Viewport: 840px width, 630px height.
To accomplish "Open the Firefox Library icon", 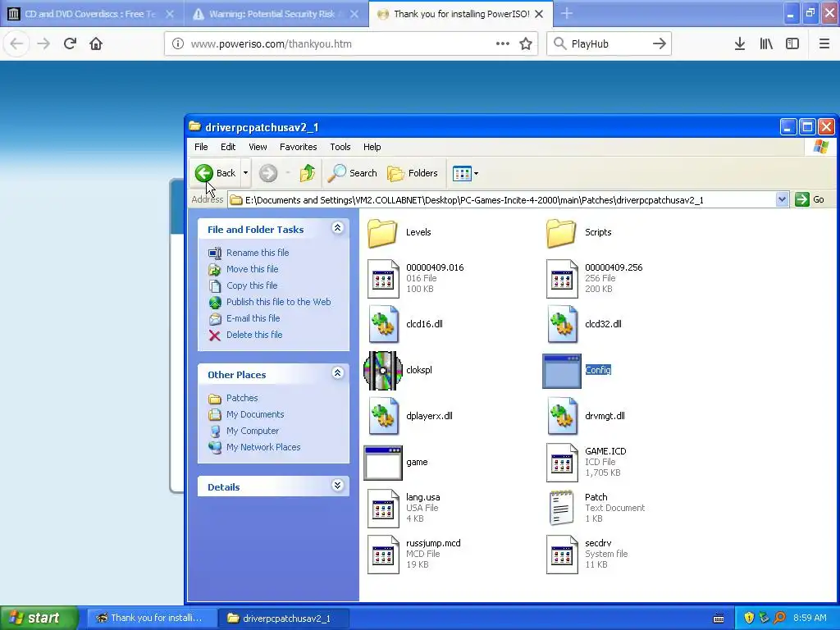I will pyautogui.click(x=766, y=43).
